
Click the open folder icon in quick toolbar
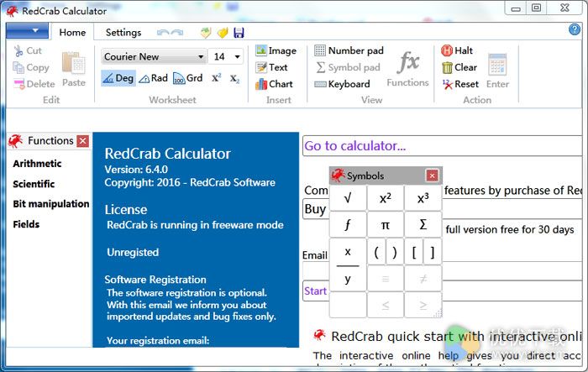pos(223,33)
